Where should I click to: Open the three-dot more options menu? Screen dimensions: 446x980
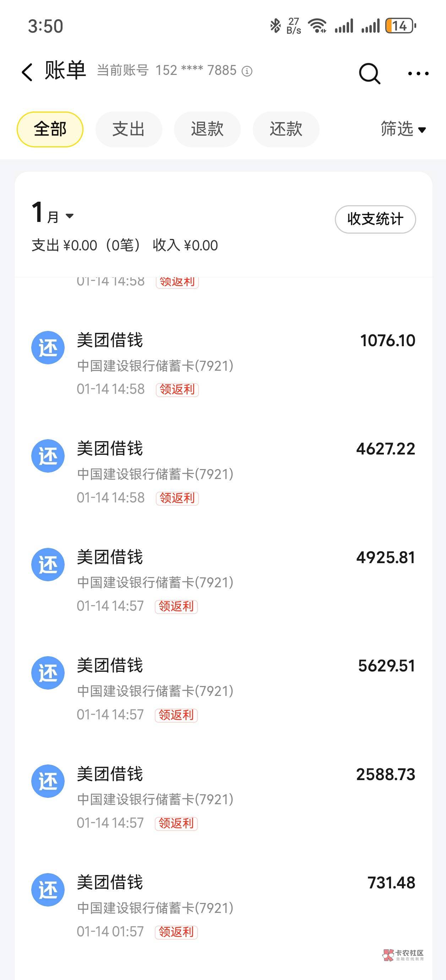click(418, 73)
